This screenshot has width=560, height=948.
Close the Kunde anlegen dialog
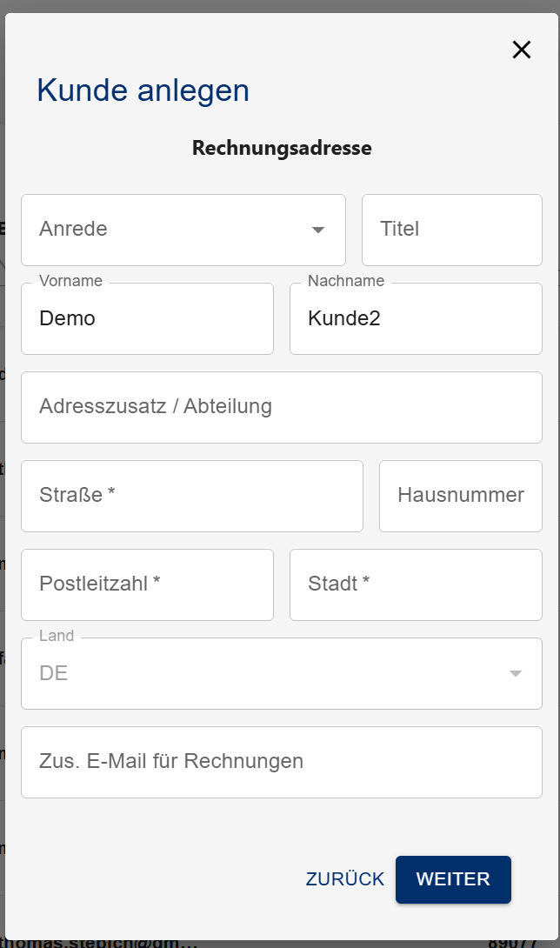521,50
